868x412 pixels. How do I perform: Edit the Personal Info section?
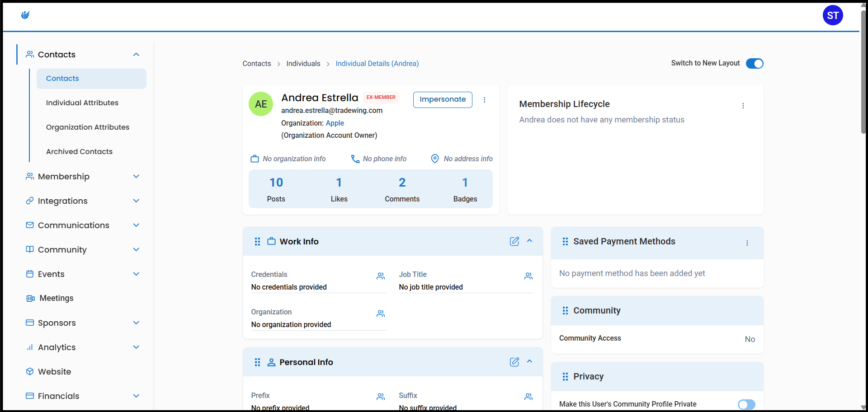point(514,362)
